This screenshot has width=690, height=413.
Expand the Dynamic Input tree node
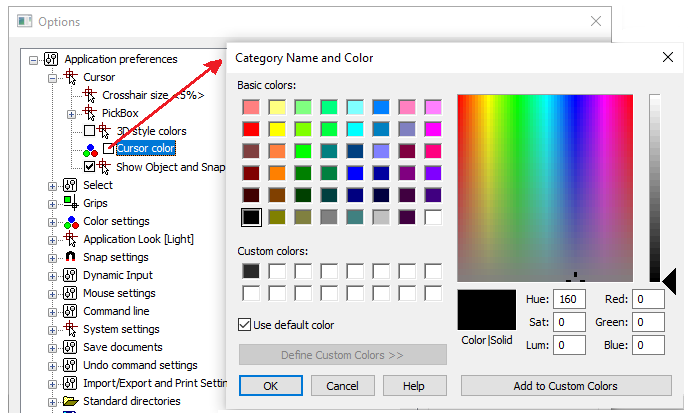point(52,277)
